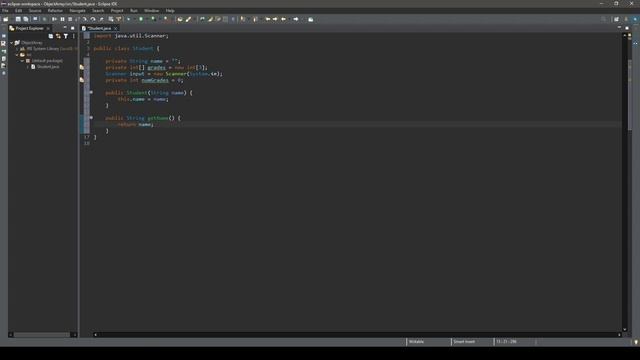This screenshot has height=360, width=640.
Task: Click the green Run toolbar icon
Action: (141, 19)
